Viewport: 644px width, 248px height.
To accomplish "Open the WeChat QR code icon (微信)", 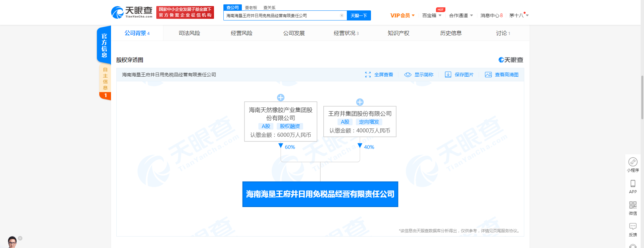I will (633, 205).
